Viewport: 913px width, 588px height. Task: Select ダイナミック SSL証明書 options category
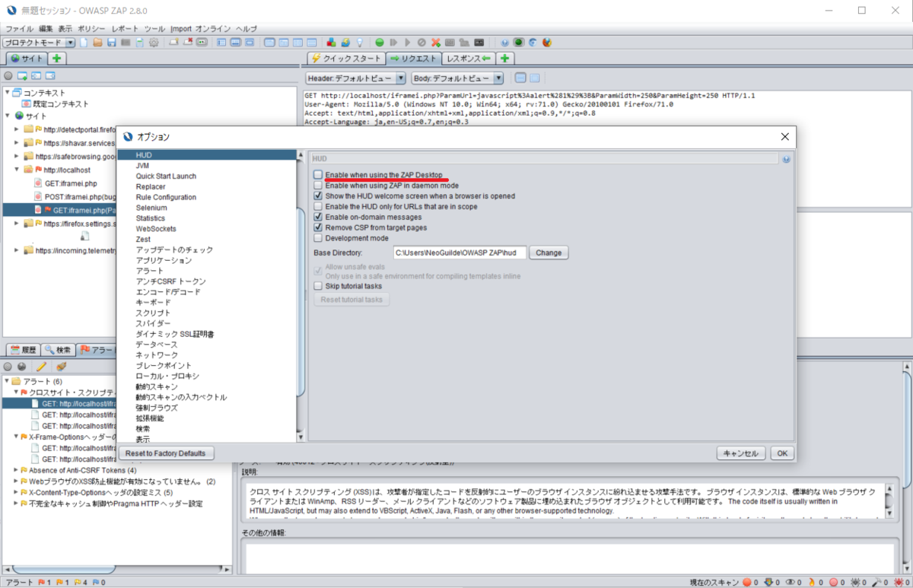tap(175, 334)
